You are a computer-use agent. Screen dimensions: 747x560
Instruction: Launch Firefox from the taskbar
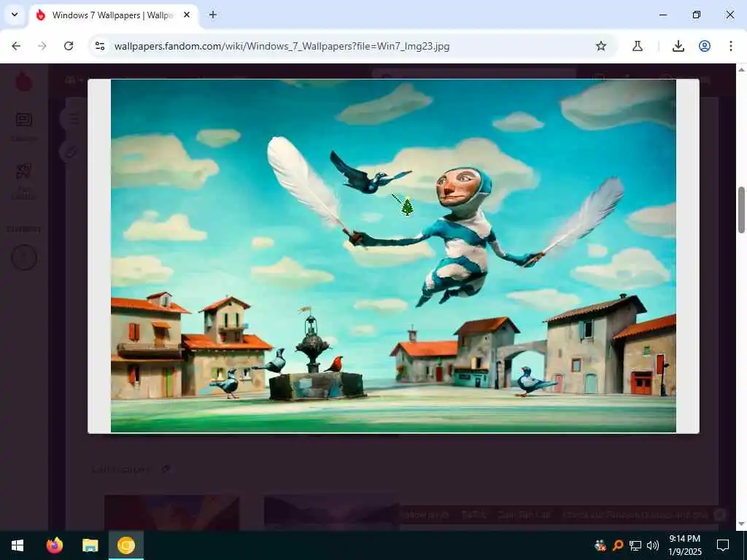(x=54, y=545)
